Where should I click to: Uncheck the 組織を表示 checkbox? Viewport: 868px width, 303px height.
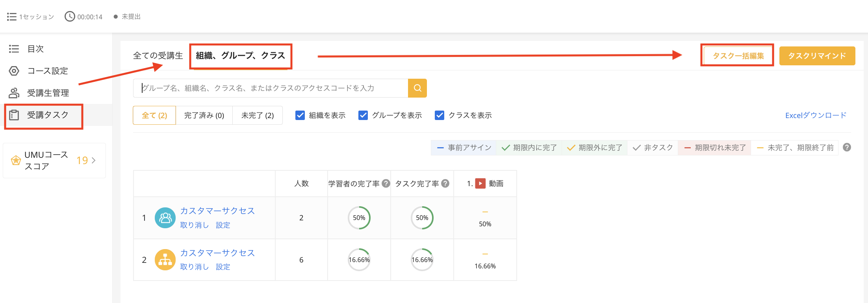(x=300, y=115)
